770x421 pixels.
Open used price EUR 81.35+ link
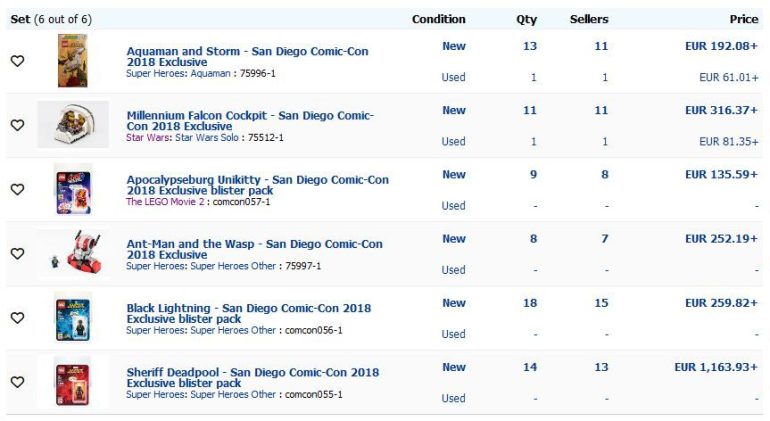(x=728, y=141)
